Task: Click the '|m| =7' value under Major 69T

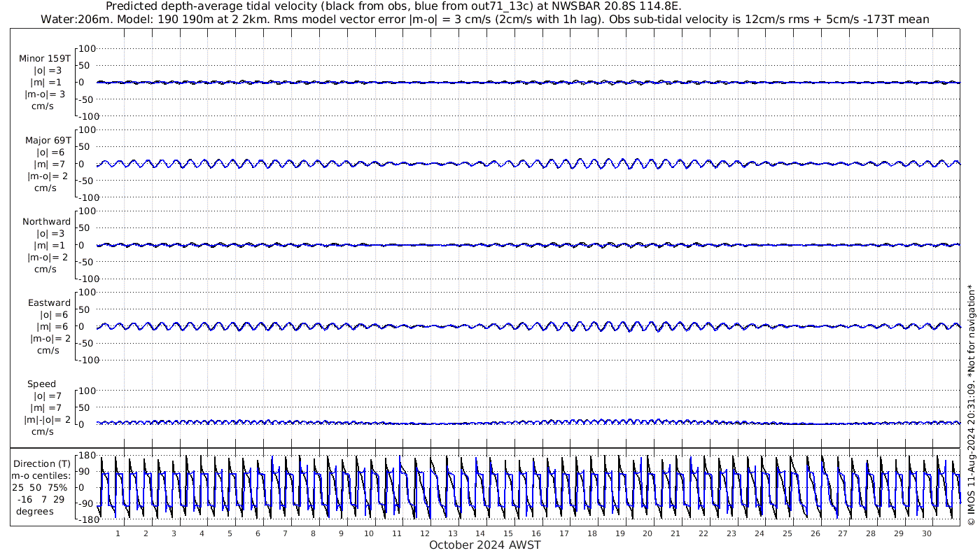Action: tap(47, 164)
